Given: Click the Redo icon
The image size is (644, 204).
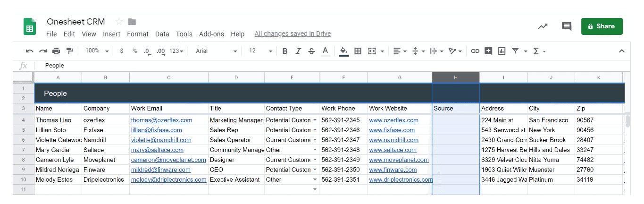Looking at the screenshot, I should coord(43,51).
